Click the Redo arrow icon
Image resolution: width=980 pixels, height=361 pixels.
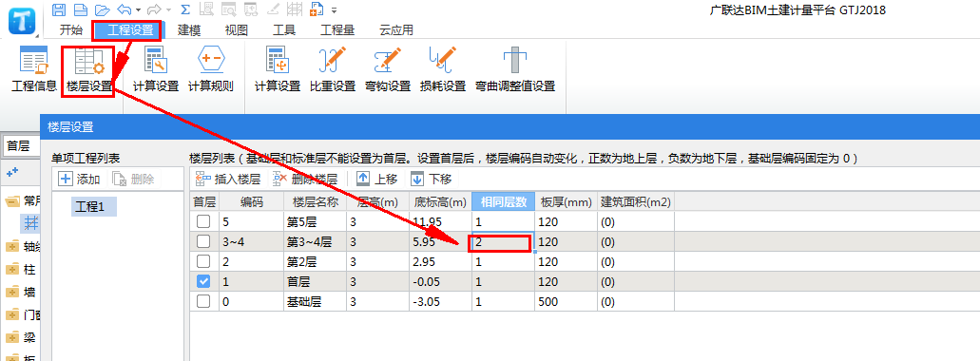(155, 9)
